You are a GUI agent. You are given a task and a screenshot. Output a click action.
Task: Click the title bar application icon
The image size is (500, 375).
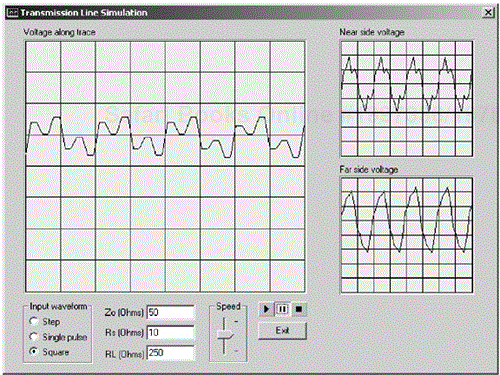click(x=12, y=13)
